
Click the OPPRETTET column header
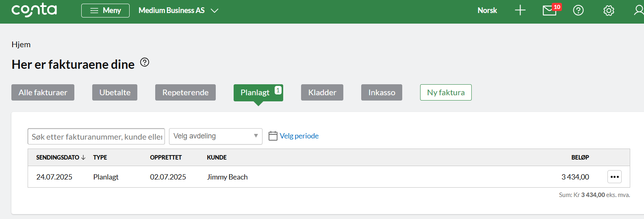click(x=166, y=158)
